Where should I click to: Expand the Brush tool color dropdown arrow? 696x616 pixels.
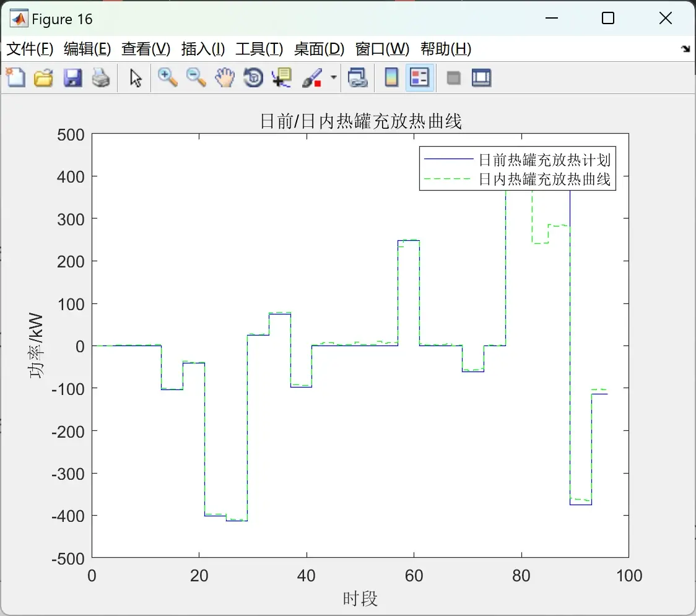coord(334,77)
